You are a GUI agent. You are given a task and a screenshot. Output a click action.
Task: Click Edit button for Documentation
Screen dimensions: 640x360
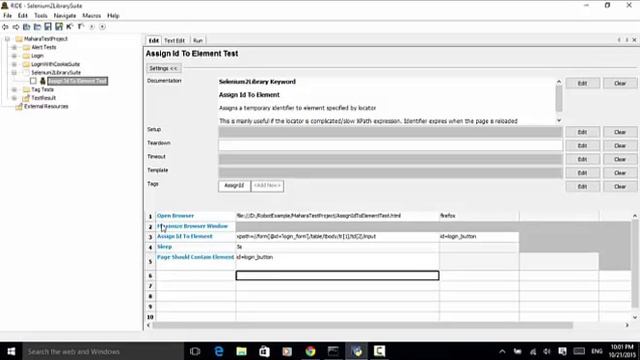pos(582,83)
